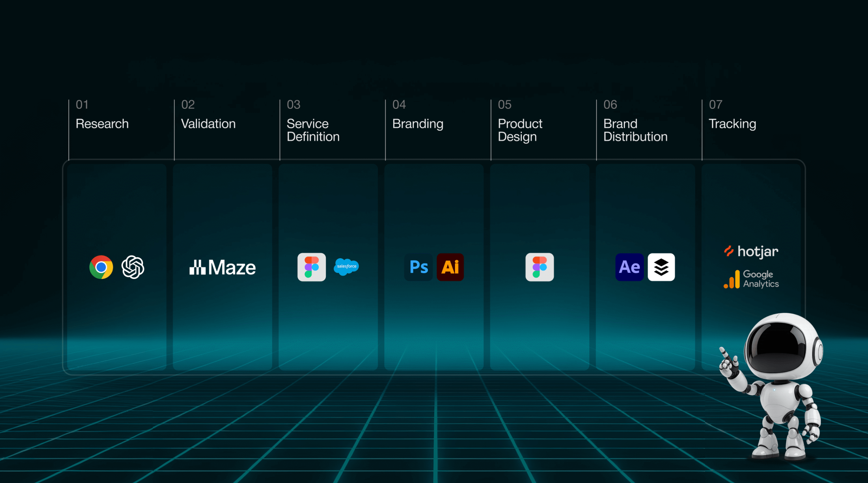
Task: Click the Product Design heading
Action: click(520, 130)
